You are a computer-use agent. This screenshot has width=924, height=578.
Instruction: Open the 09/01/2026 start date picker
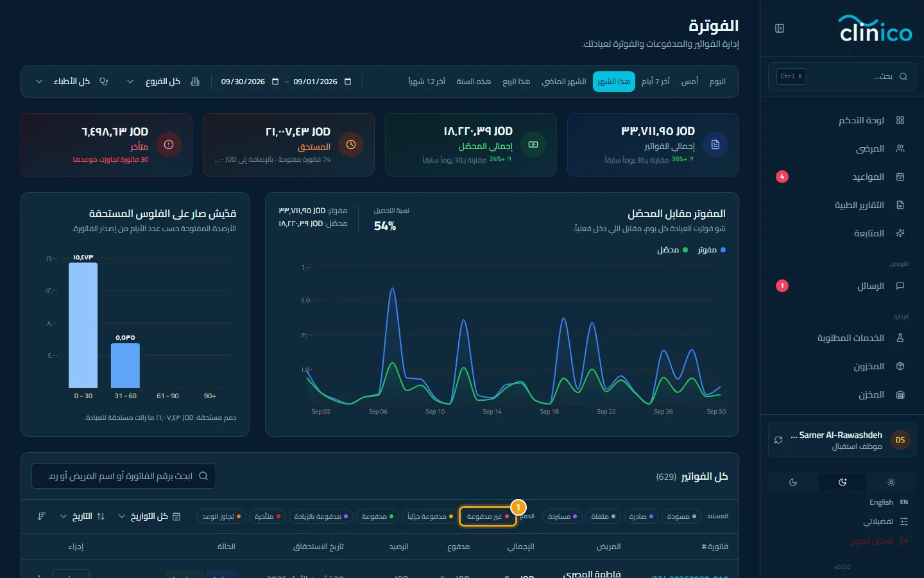[322, 82]
